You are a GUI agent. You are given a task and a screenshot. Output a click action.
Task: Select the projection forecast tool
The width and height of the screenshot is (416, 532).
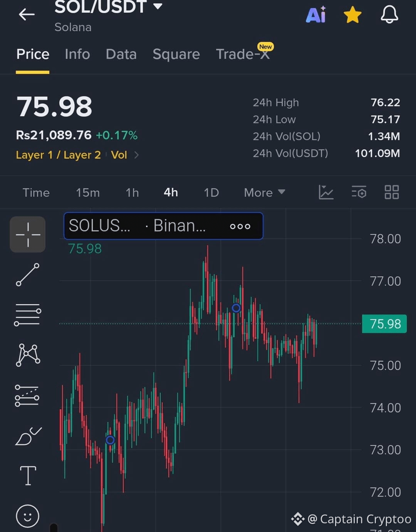[27, 395]
